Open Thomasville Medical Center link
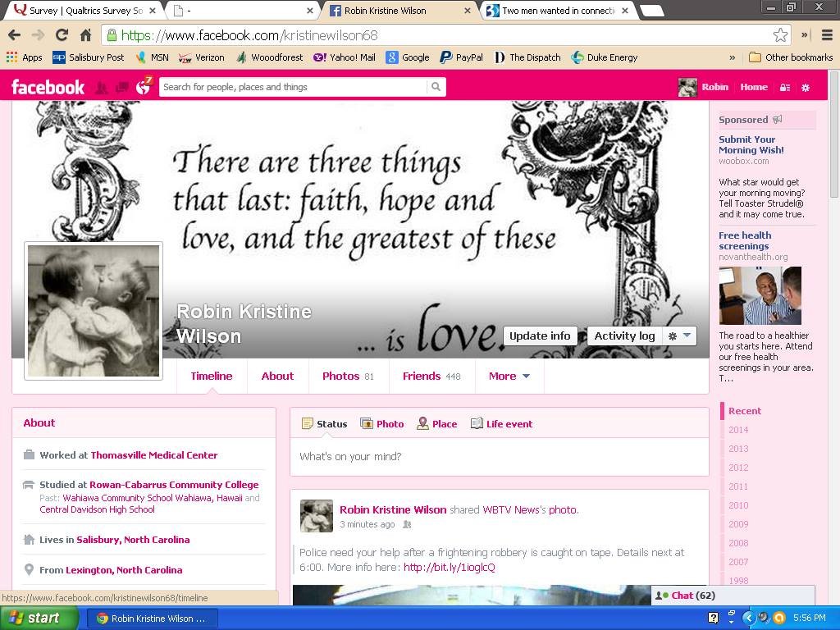 [x=154, y=455]
